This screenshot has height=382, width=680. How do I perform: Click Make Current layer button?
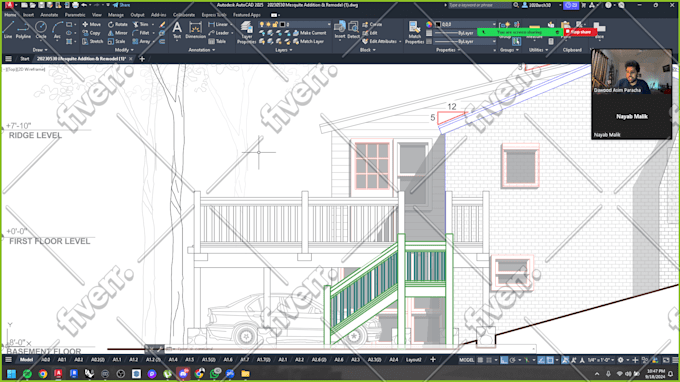pyautogui.click(x=310, y=33)
